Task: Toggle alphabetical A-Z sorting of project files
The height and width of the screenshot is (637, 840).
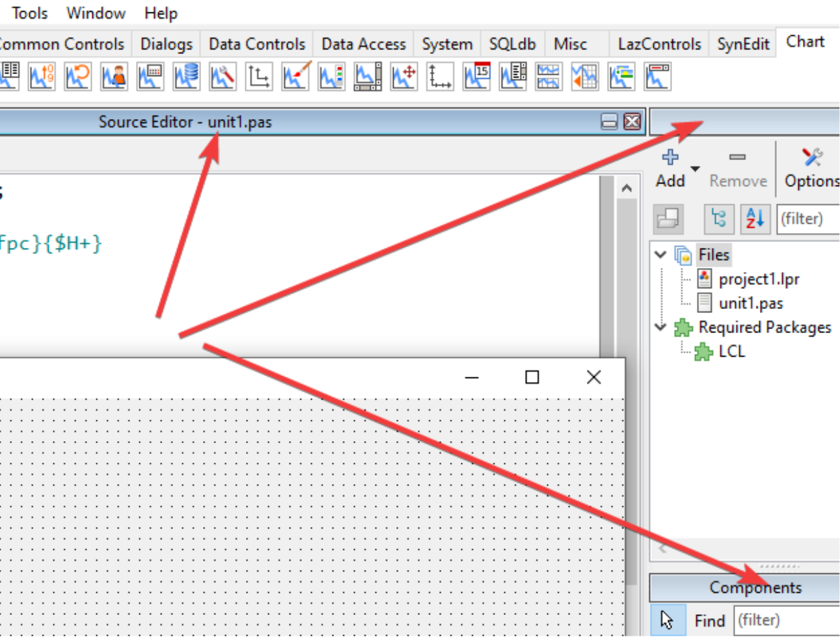Action: point(755,219)
